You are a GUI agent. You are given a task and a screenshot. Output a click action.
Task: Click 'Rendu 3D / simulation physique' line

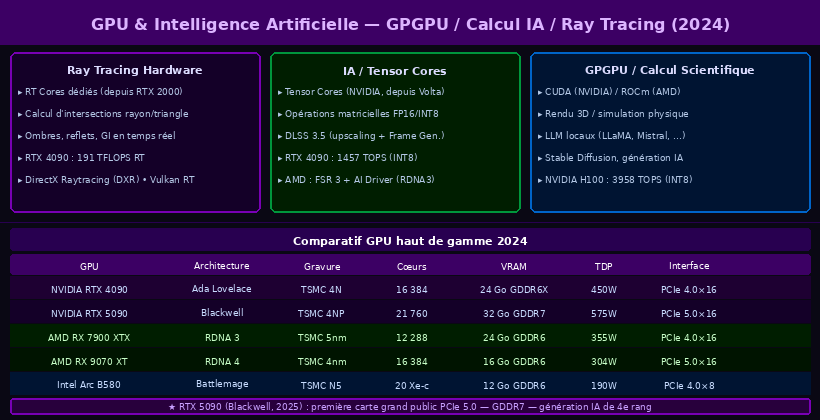tap(617, 114)
